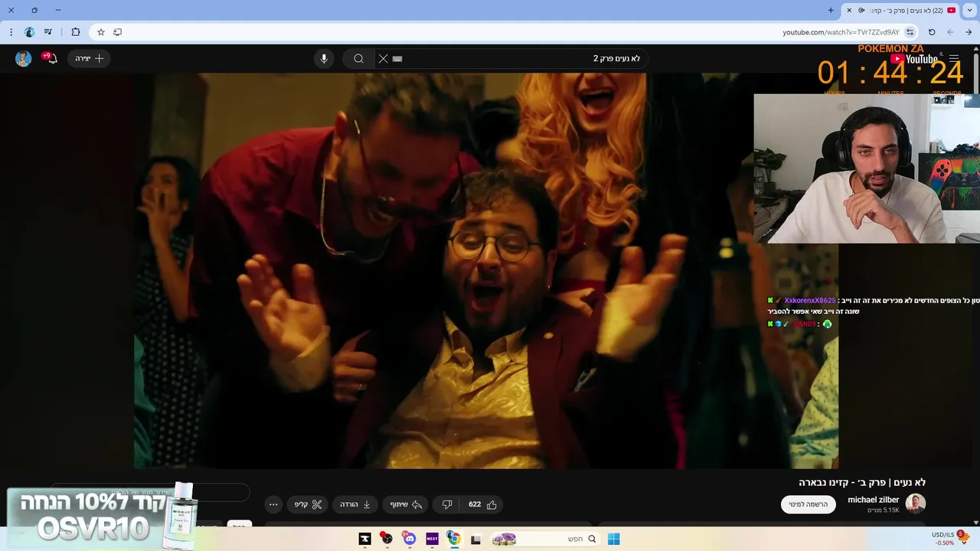Image resolution: width=980 pixels, height=551 pixels.
Task: Click the video title לא נעים פרק ב׳
Action: point(862,482)
